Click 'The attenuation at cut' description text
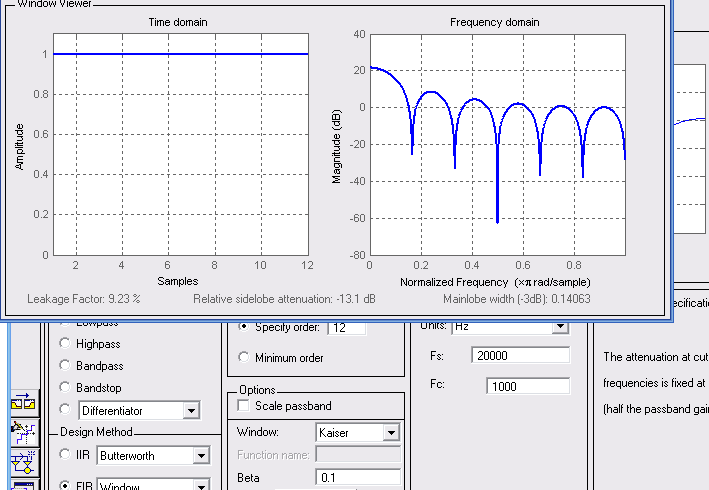This screenshot has width=709, height=490. (x=656, y=357)
